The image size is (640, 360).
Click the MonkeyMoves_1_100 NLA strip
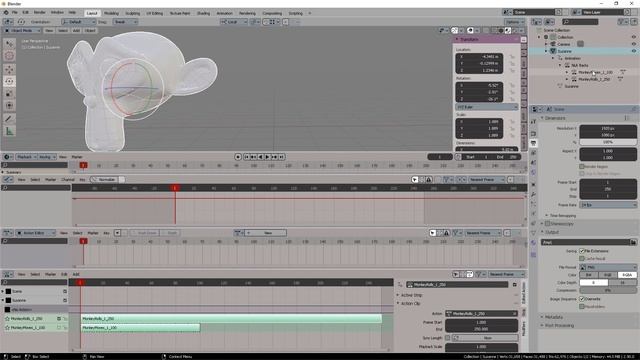pyautogui.click(x=141, y=327)
